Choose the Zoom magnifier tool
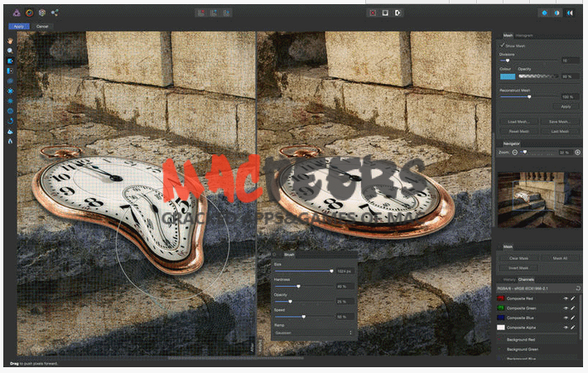588x373 pixels. click(9, 51)
